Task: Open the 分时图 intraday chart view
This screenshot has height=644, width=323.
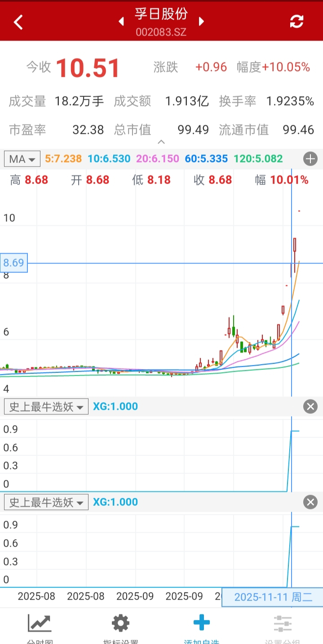Action: [40, 626]
